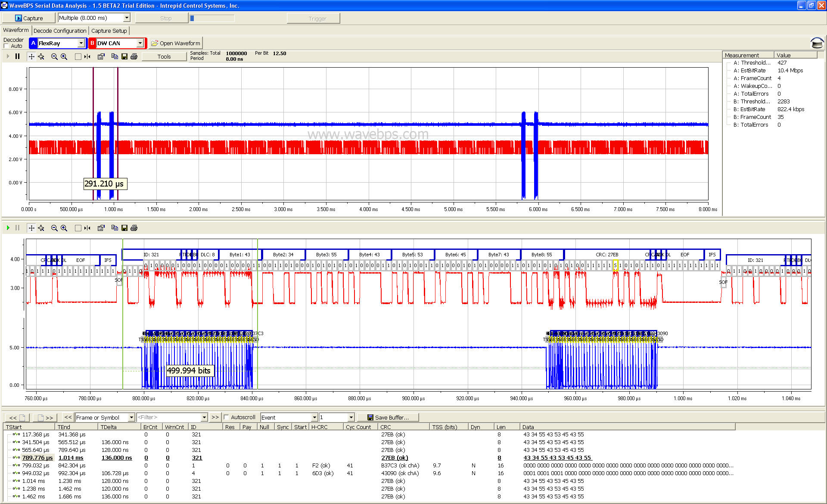827x504 pixels.
Task: Zoom in on the lower decode view
Action: 64,228
